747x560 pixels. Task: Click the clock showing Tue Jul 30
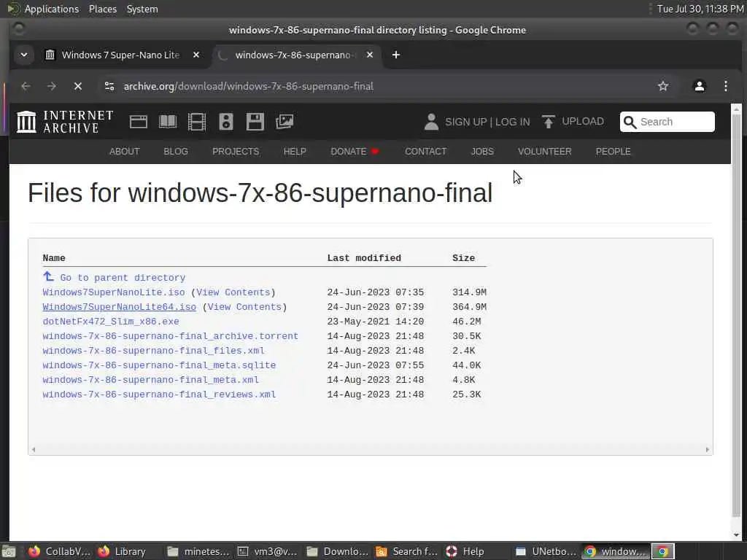700,9
